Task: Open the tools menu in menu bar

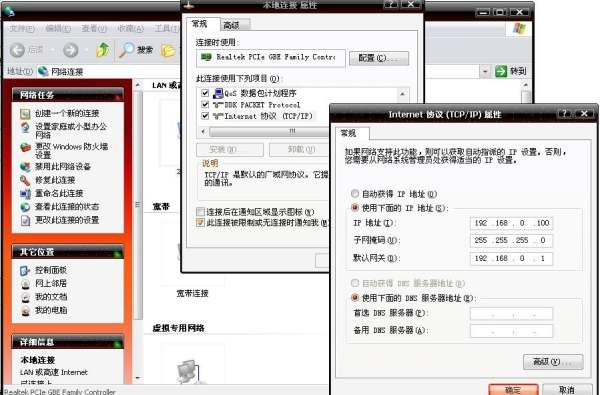Action: [166, 29]
